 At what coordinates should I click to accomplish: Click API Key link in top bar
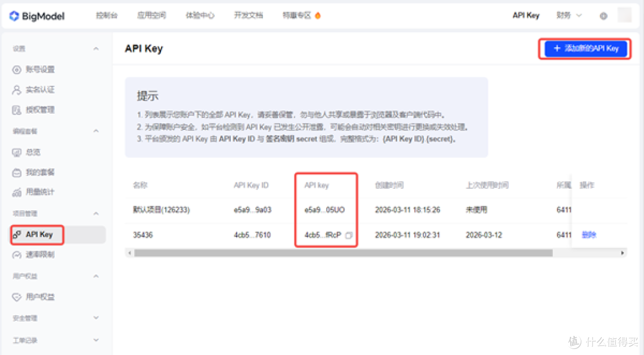[x=526, y=15]
